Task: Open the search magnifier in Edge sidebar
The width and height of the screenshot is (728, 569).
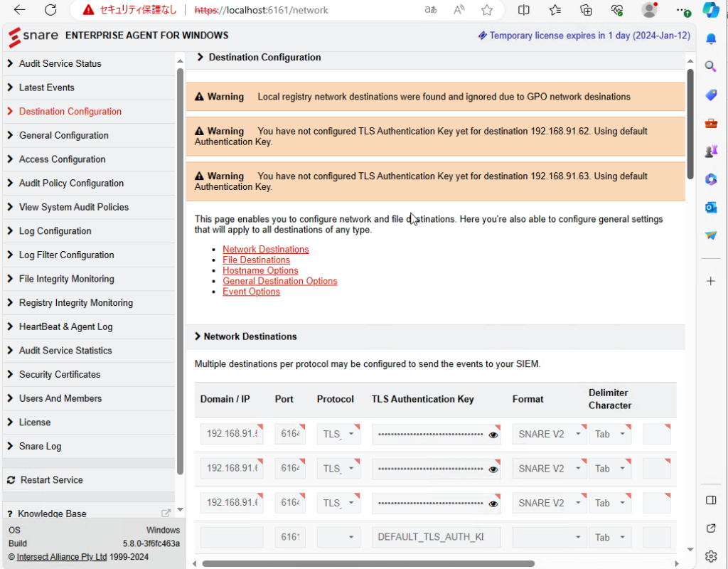Action: tap(711, 67)
